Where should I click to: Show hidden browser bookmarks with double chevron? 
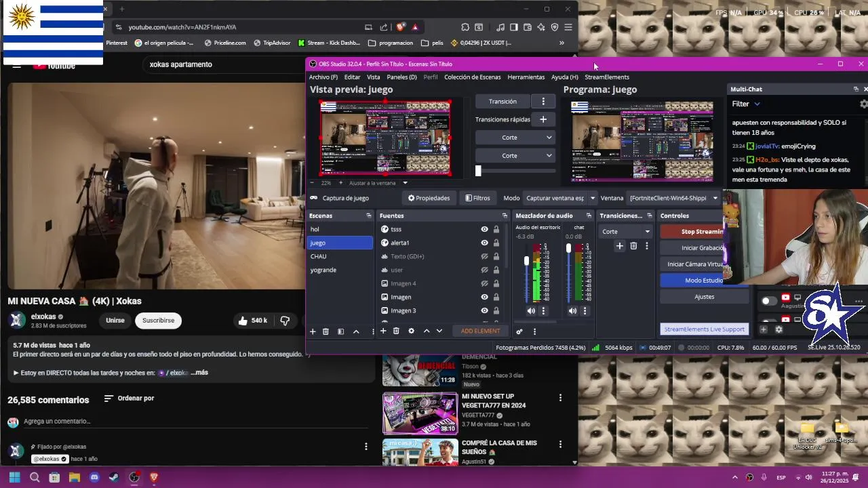pos(561,43)
